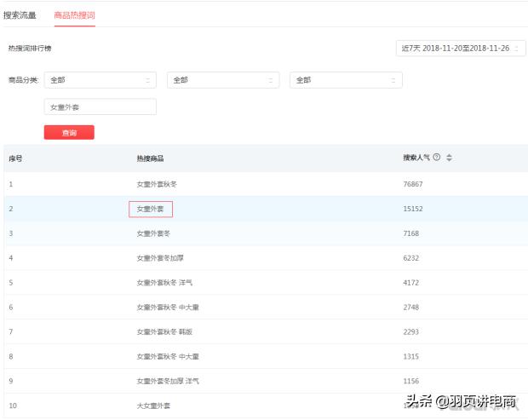Choose the 女童外套冬加厚 keyword in row 4
The width and height of the screenshot is (528, 420).
pos(158,258)
